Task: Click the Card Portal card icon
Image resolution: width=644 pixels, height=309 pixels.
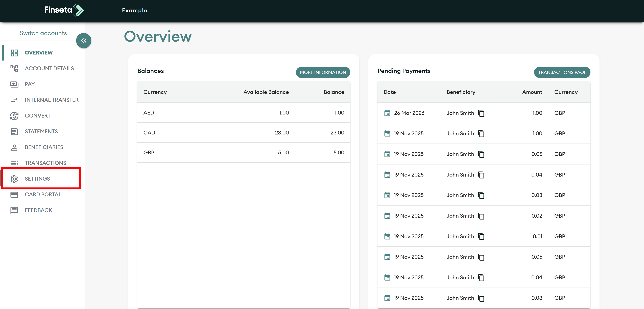Action: [x=14, y=195]
